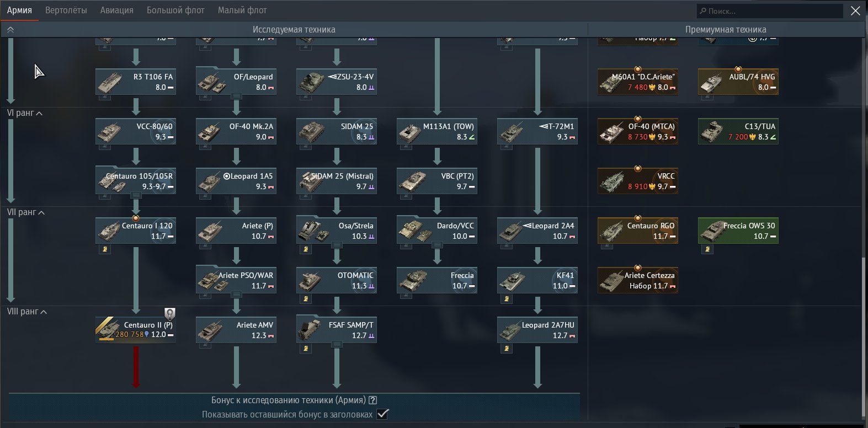Click the Ariete (P) tank icon
The width and height of the screenshot is (868, 428).
click(x=210, y=231)
